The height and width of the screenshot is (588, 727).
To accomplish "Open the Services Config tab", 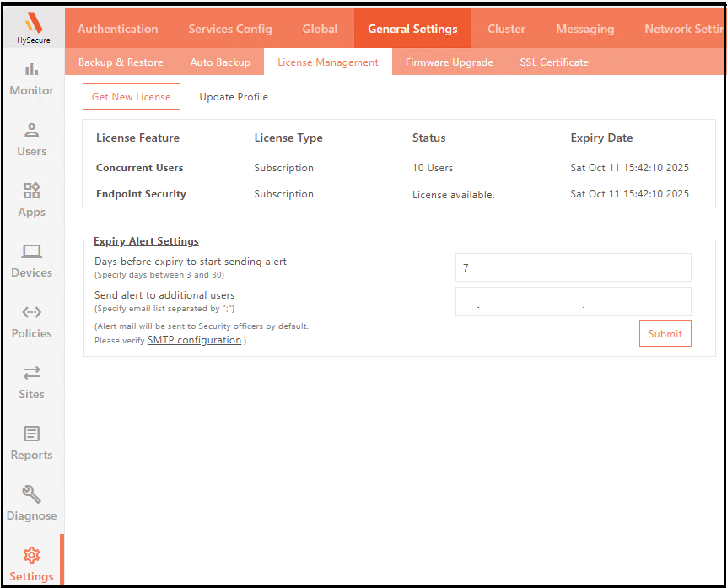I will point(229,29).
